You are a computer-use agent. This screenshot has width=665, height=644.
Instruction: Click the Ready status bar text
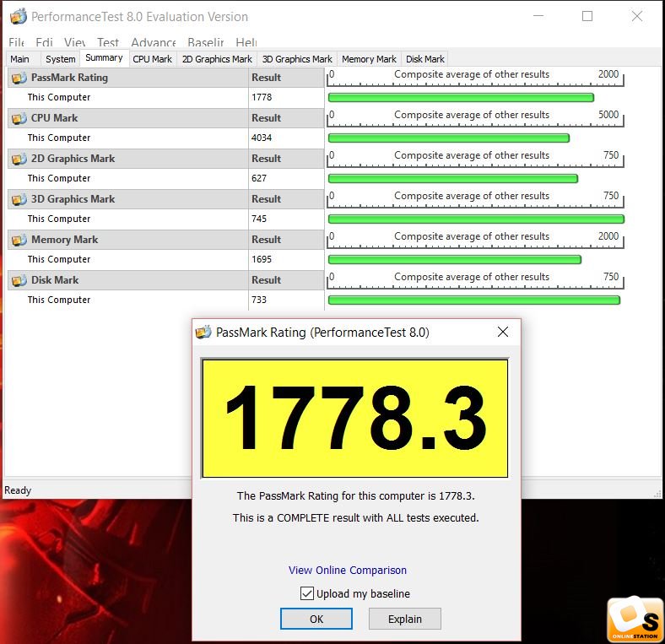(x=18, y=490)
